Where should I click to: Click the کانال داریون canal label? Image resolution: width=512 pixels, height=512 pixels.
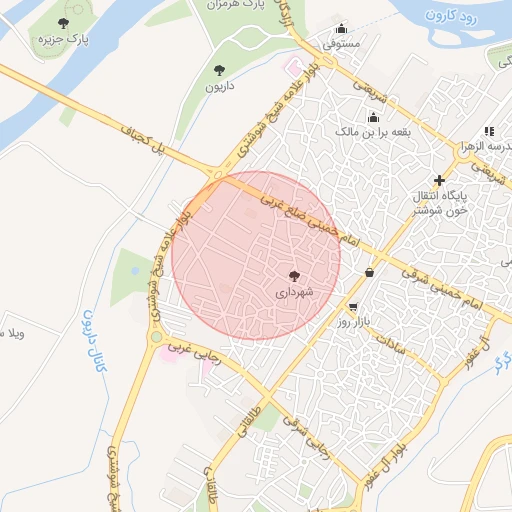pos(94,341)
